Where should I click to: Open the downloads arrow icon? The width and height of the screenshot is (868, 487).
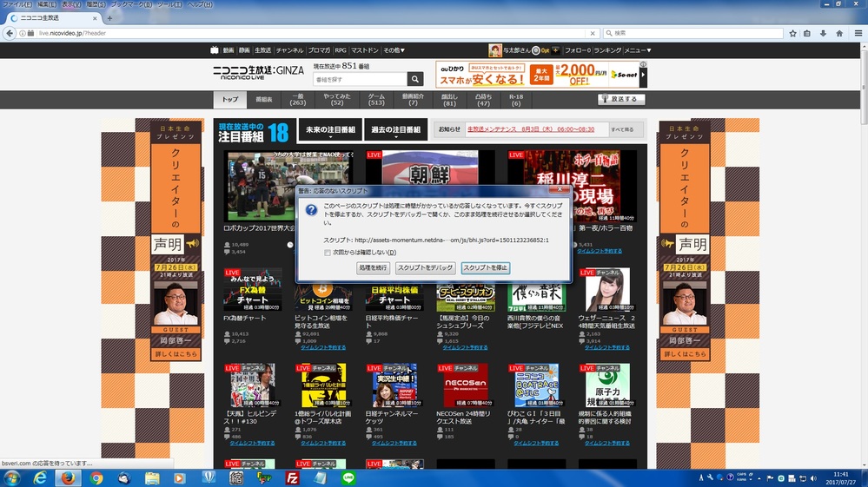(x=823, y=33)
